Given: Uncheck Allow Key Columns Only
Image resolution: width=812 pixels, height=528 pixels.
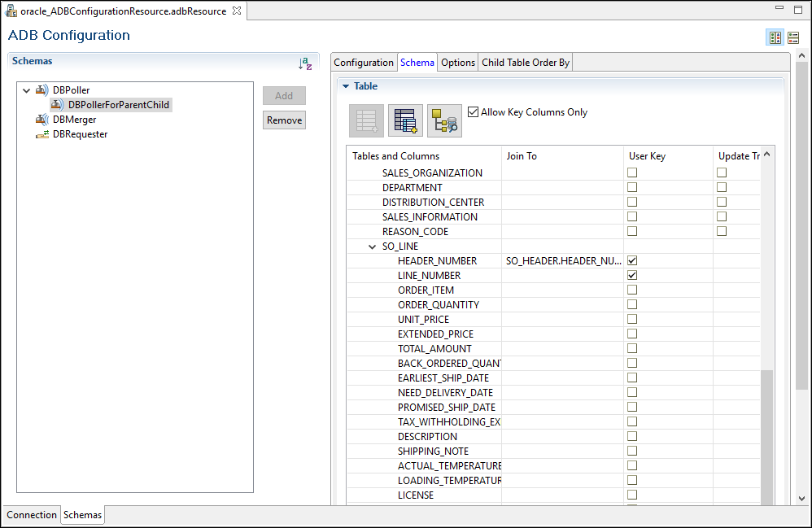Looking at the screenshot, I should click(474, 112).
